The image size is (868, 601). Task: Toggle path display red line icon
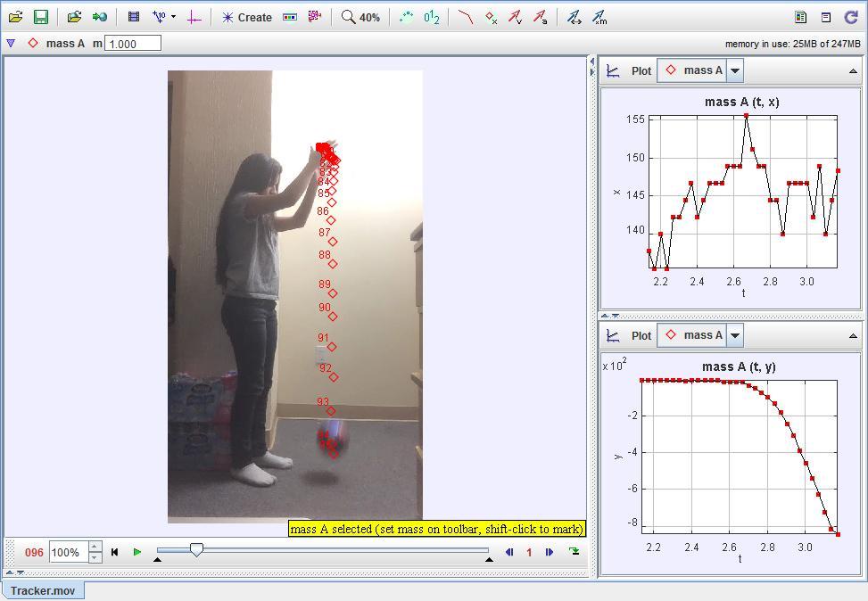click(466, 17)
